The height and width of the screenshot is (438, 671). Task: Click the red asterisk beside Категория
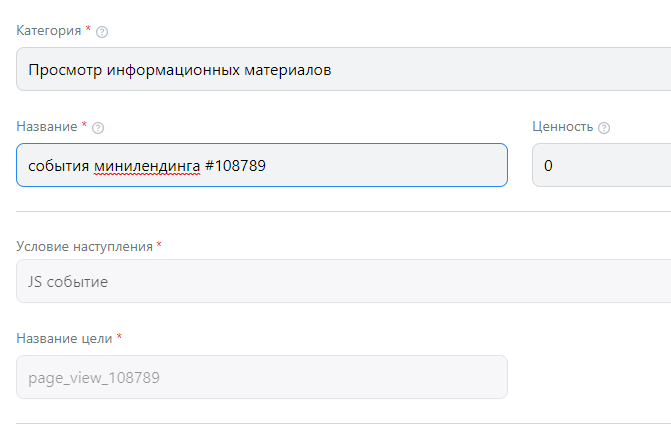click(x=88, y=30)
